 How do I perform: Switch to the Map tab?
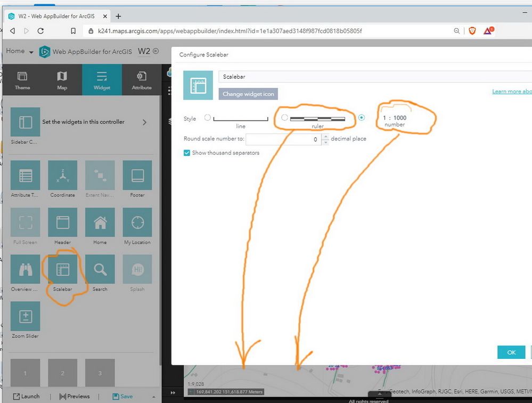point(62,80)
